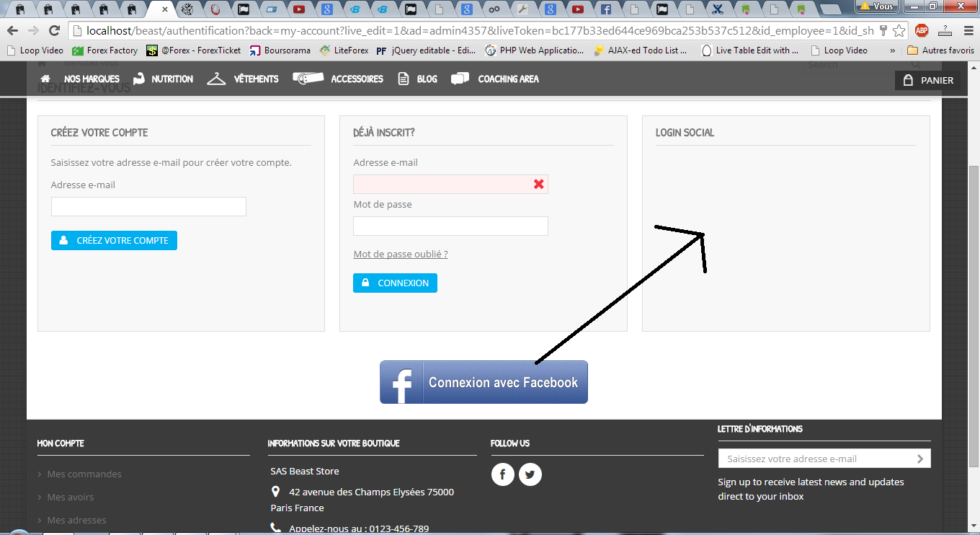Viewport: 980px width, 535px height.
Task: Switch to the Facebook browser tab
Action: pos(606,9)
